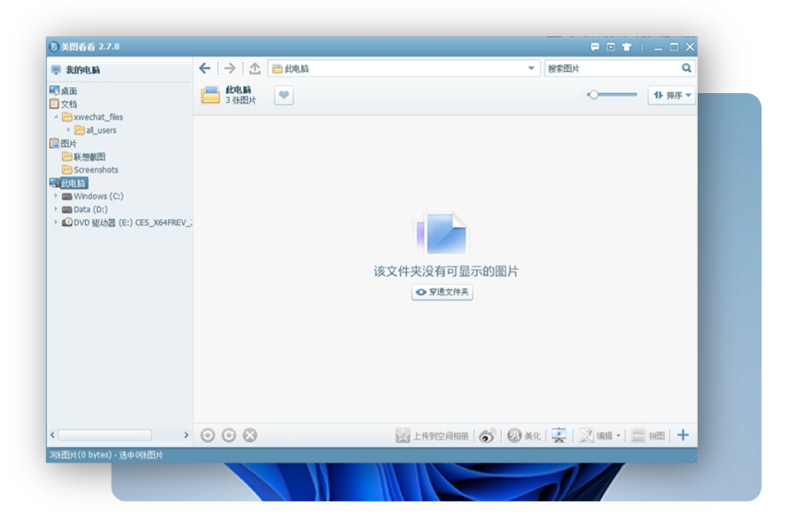Open the 联想截图 folder
Screen dimensions: 798x532
pyautogui.click(x=90, y=157)
